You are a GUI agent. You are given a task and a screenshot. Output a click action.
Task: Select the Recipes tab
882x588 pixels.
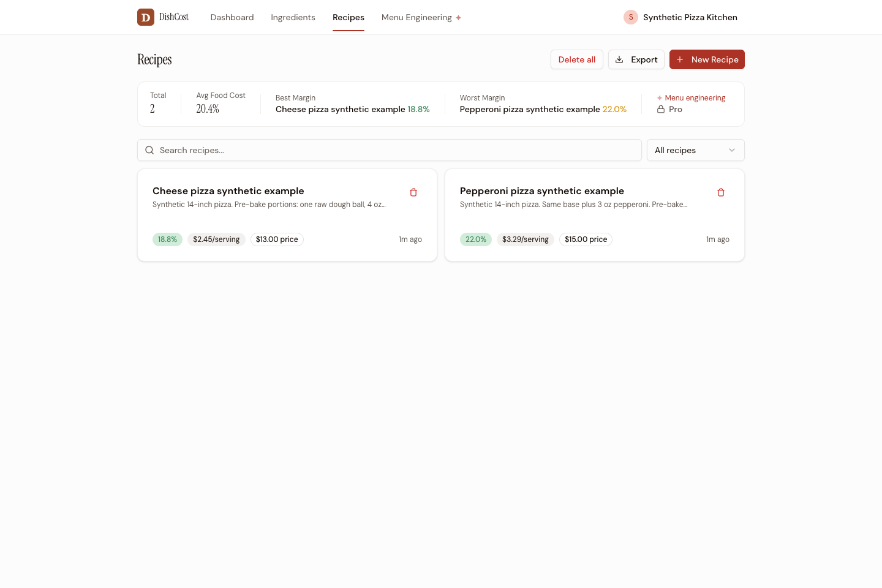click(x=349, y=17)
